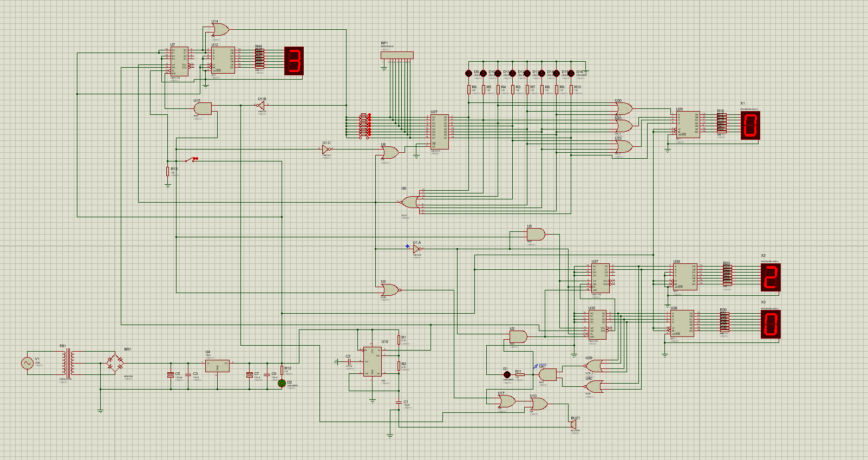Select the U17 OR gate
Viewport: 868px width, 460px height.
(x=507, y=401)
